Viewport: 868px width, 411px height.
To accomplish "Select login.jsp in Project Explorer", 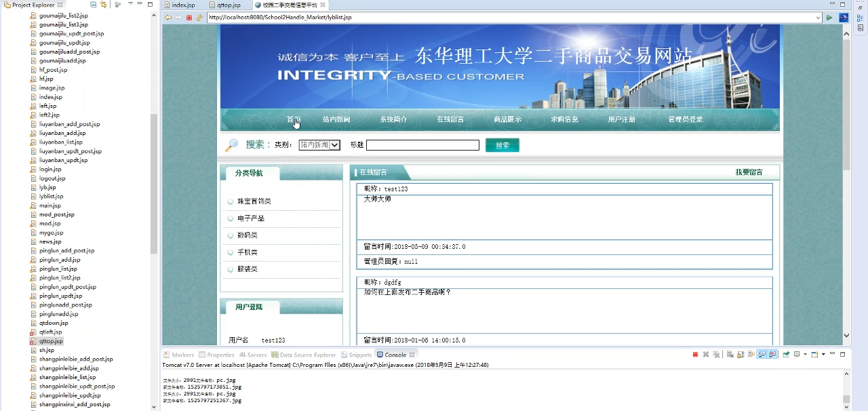I will tap(50, 169).
